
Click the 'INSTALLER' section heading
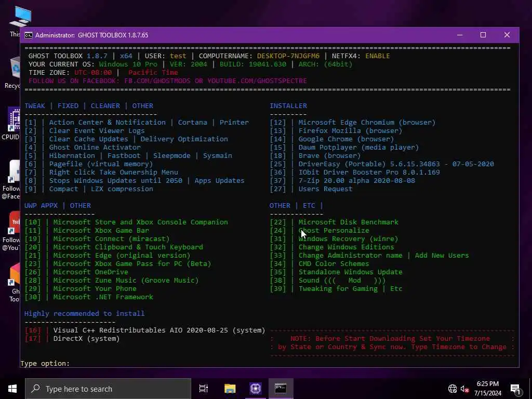tap(288, 106)
